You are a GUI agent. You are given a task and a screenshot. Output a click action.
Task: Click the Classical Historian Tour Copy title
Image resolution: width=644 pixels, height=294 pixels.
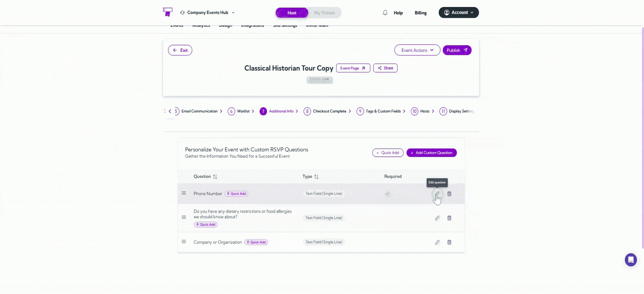tap(289, 68)
